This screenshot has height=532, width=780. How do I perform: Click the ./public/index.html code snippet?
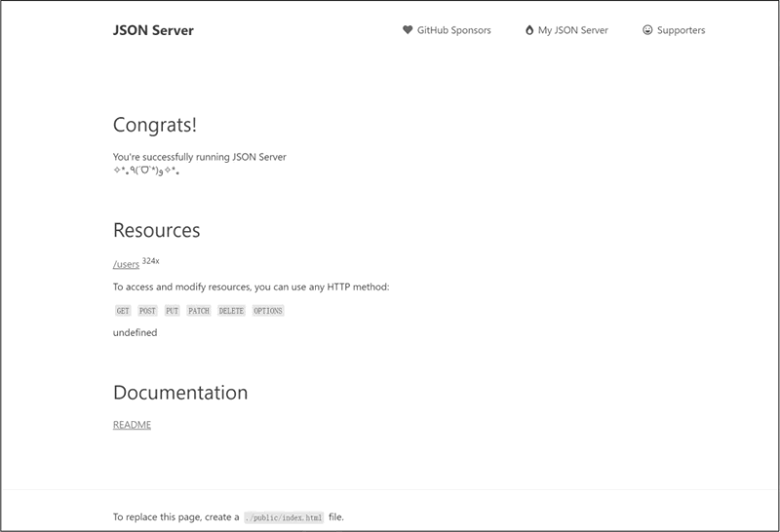tap(284, 517)
